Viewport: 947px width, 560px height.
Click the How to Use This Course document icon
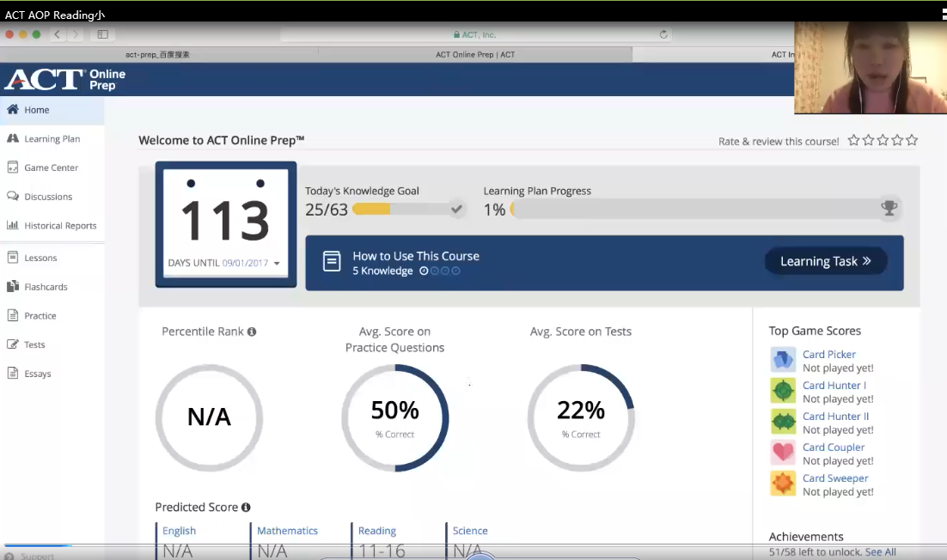click(x=332, y=261)
